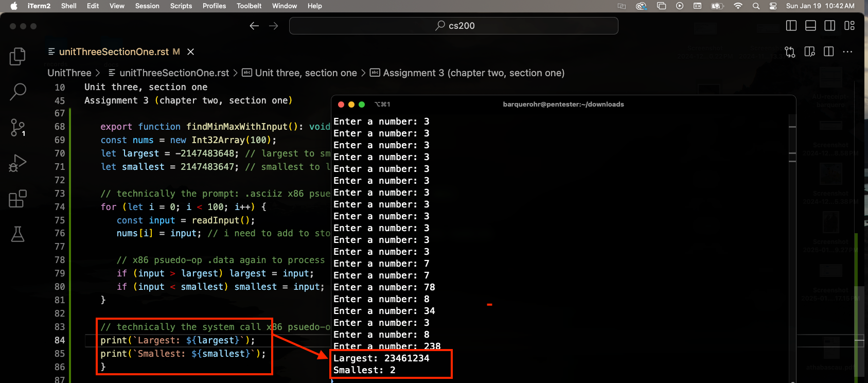Image resolution: width=868 pixels, height=383 pixels.
Task: Toggle the secondary side bar layout icon
Action: [830, 26]
